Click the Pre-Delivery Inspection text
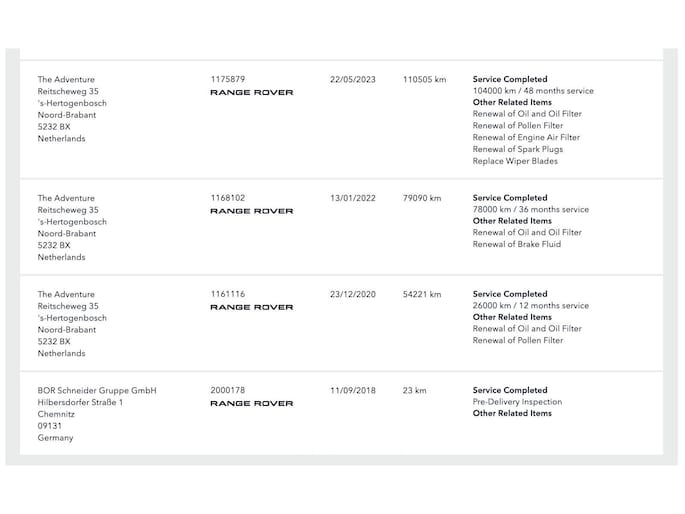The image size is (685, 514). point(517,402)
